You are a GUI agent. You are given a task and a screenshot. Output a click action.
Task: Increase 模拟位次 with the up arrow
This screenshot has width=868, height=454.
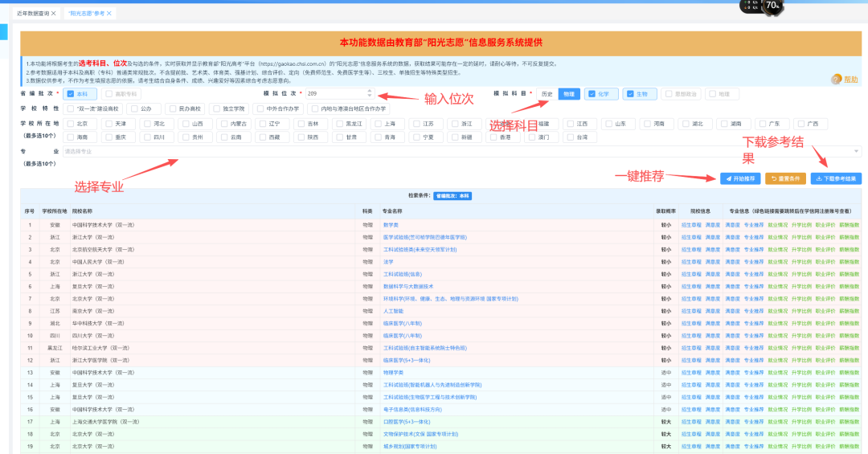370,91
